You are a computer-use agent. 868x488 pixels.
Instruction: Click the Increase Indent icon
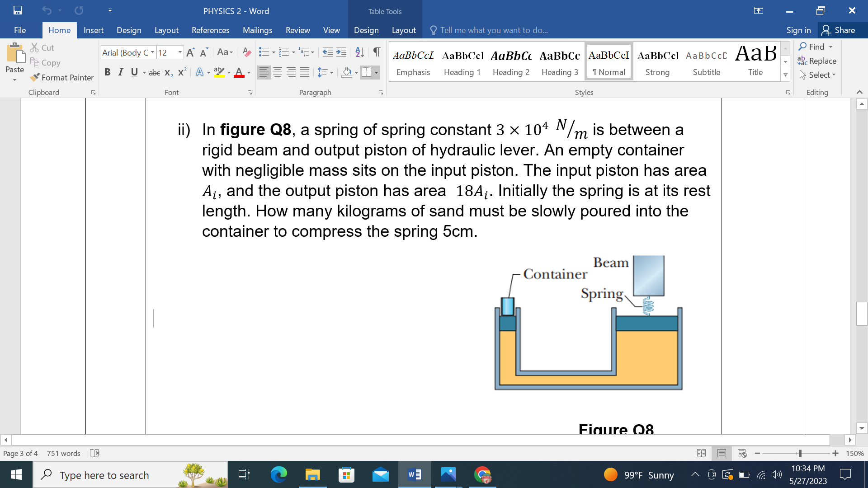point(342,52)
